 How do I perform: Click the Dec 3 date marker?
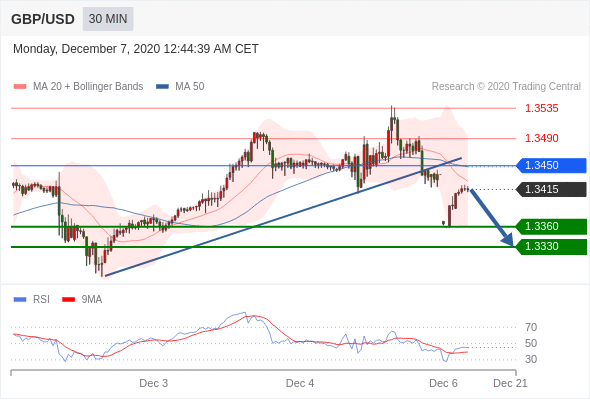pyautogui.click(x=154, y=383)
